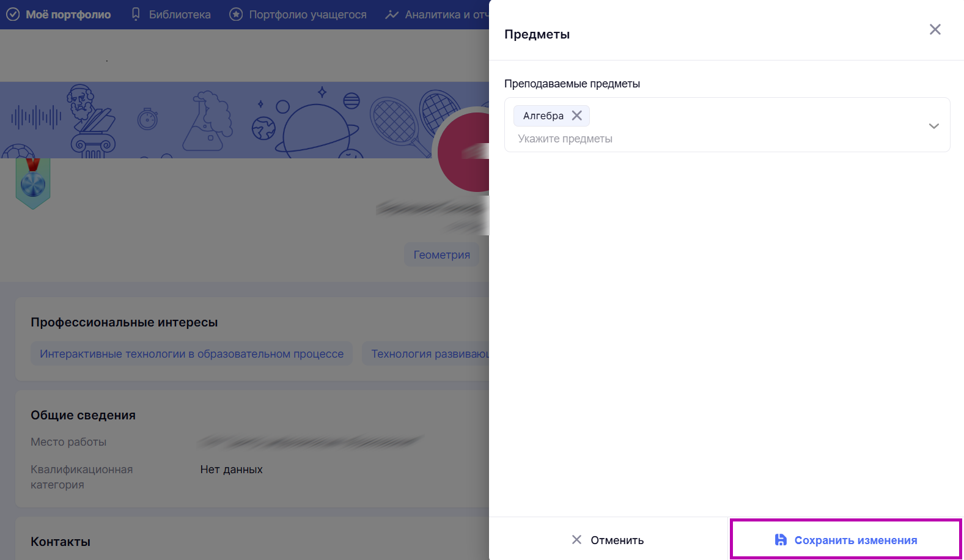The width and height of the screenshot is (964, 560).
Task: Click the Контакты heading
Action: tap(61, 542)
